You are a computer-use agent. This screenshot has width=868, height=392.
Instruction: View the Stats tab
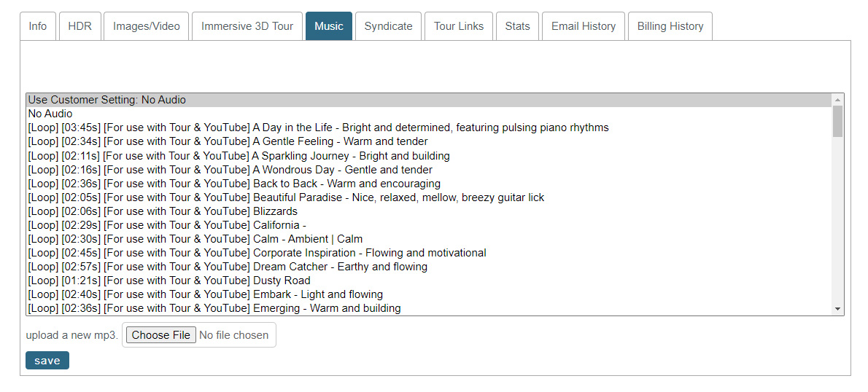(x=517, y=26)
